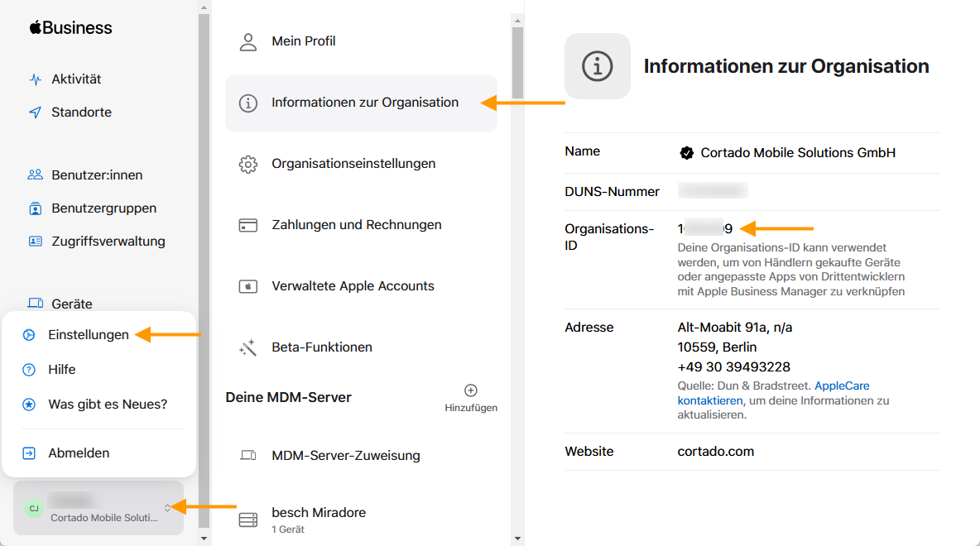980x546 pixels.
Task: Click the cortado.com website value
Action: pos(716,452)
